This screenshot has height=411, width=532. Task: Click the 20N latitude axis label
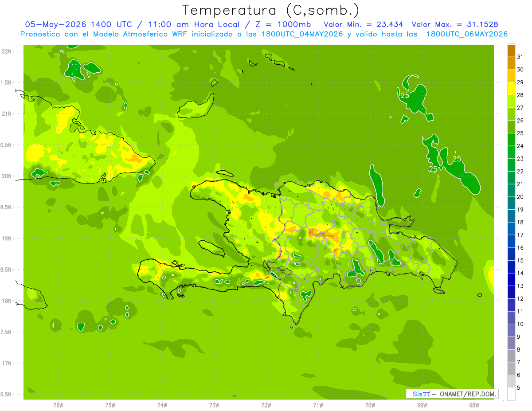pos(7,176)
